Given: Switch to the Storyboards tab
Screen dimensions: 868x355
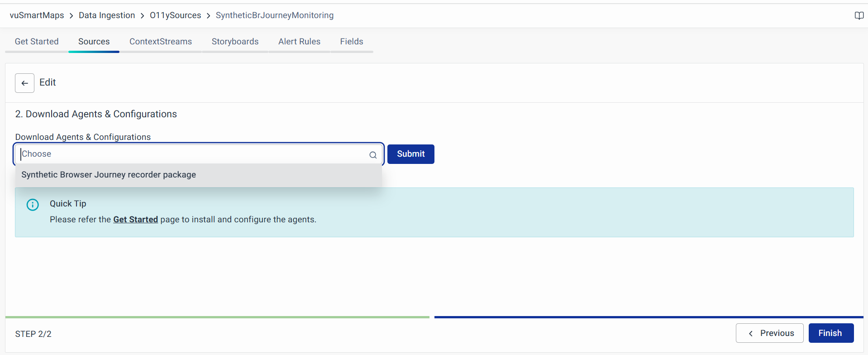Looking at the screenshot, I should click(x=235, y=42).
